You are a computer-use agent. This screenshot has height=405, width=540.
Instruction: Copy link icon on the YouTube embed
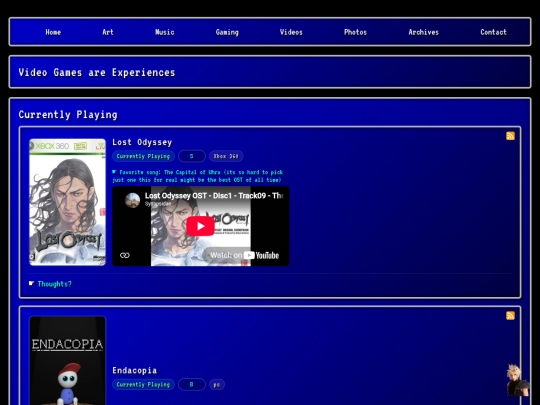tap(125, 255)
